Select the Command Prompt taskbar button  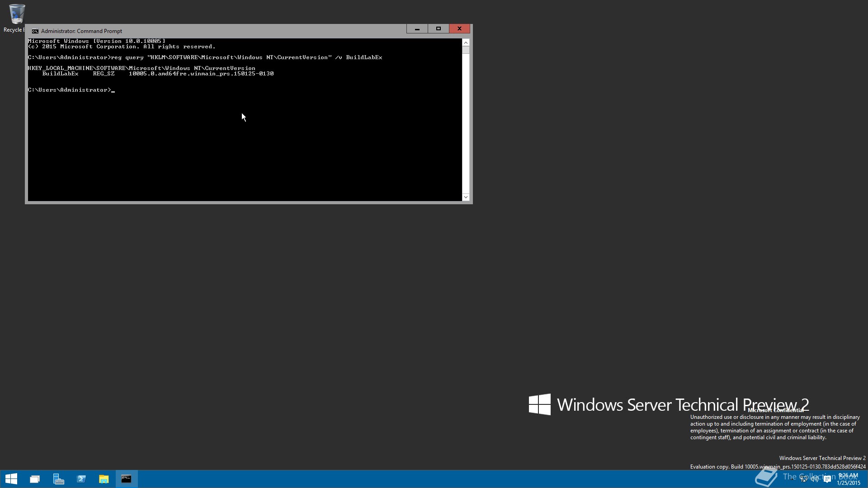(x=127, y=479)
